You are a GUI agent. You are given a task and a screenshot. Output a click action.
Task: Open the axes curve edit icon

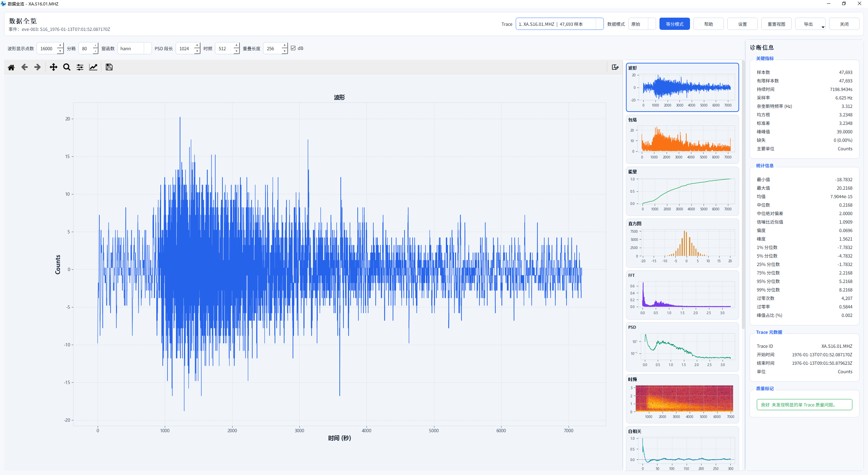click(x=93, y=67)
